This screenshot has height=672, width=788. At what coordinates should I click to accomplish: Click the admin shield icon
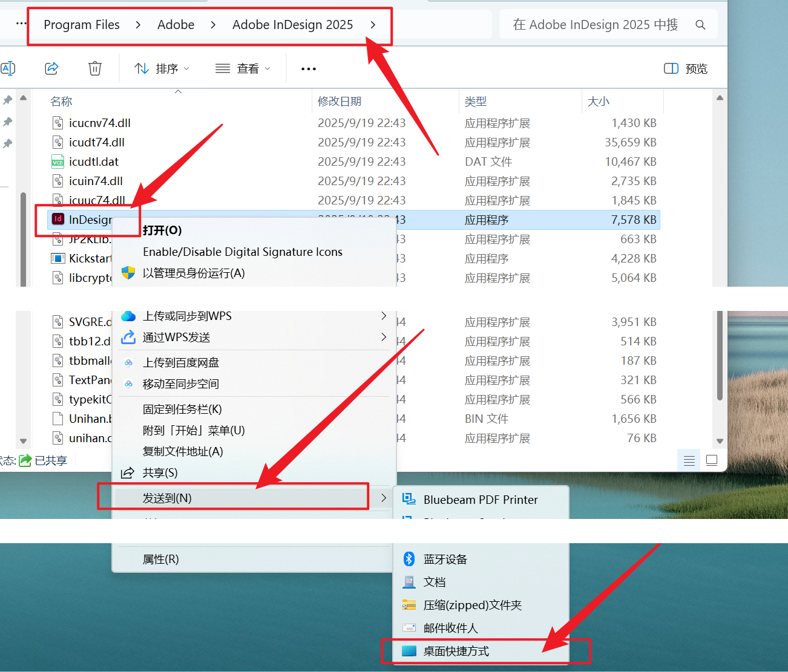coord(128,273)
